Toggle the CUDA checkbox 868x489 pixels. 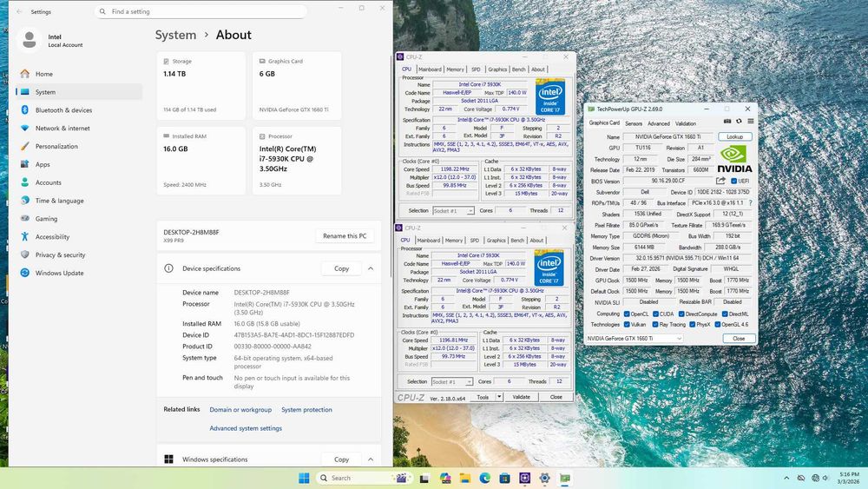[x=655, y=314]
